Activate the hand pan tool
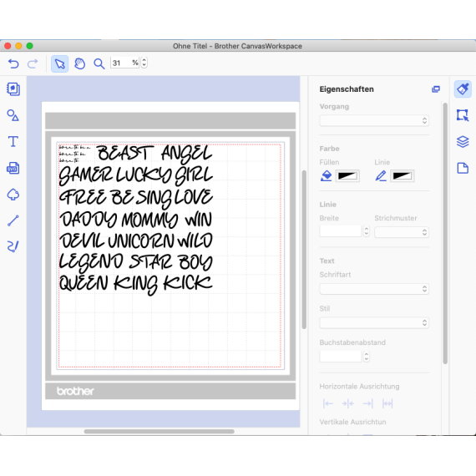Screen dimensions: 476x476 (x=80, y=63)
